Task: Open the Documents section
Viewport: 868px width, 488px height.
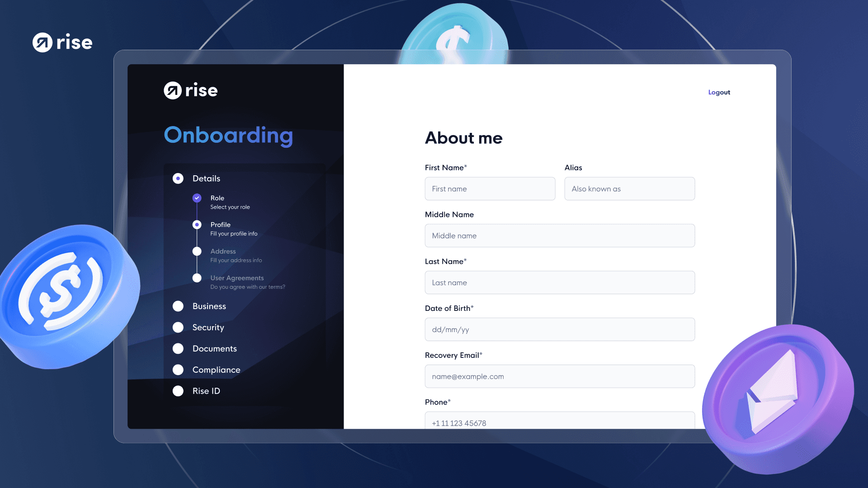Action: click(215, 349)
